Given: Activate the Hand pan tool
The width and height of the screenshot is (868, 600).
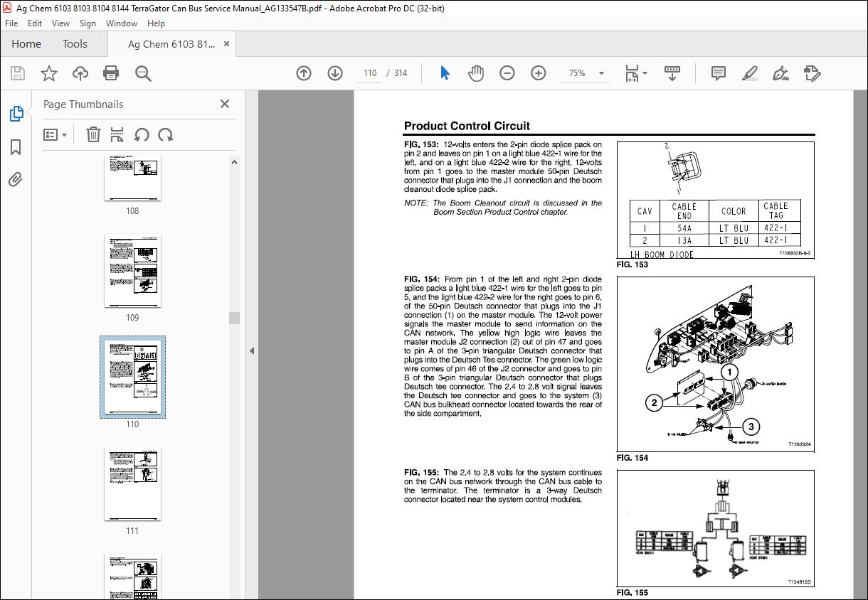Looking at the screenshot, I should (x=476, y=73).
